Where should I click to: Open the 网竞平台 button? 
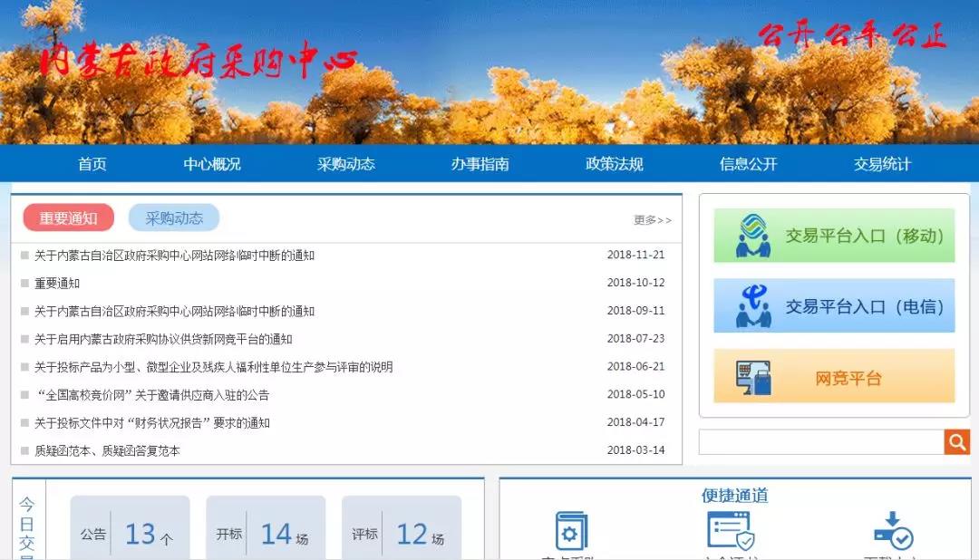(x=834, y=376)
